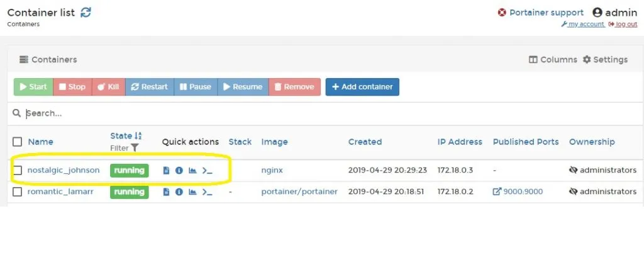Open the 9000:9000 published port link
The height and width of the screenshot is (274, 644).
(518, 191)
